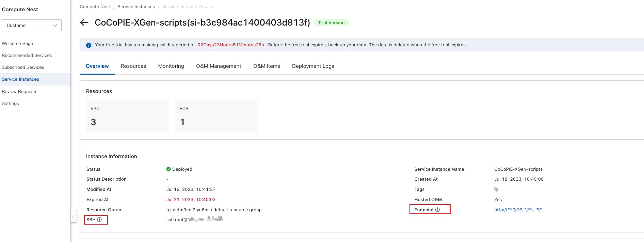
Task: Open the http endpoint URL link
Action: pyautogui.click(x=518, y=210)
